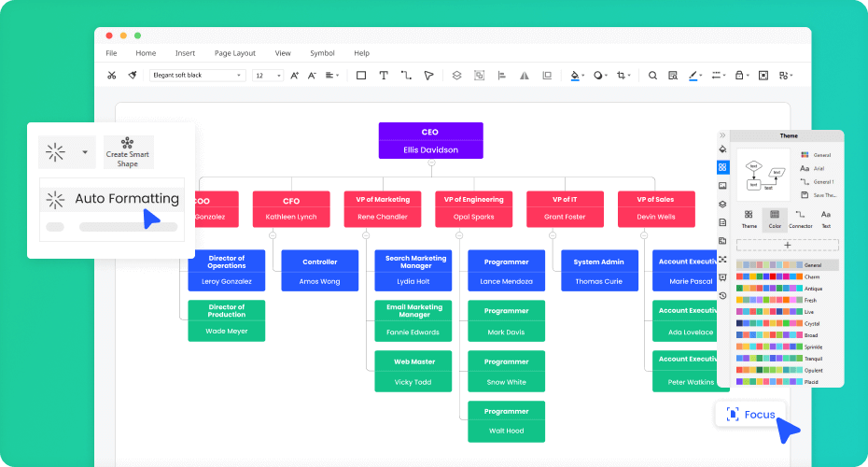Click the Layers icon in toolbar

456,76
